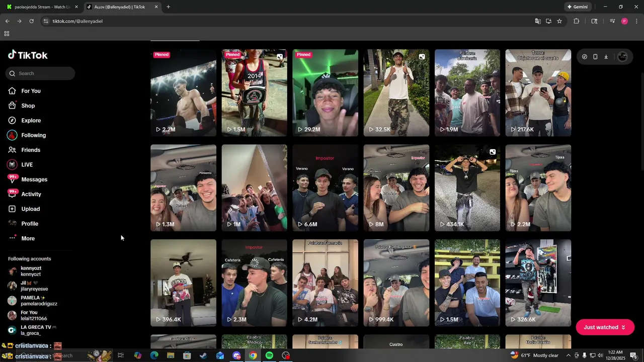Close the paolaojedda Stream tab
This screenshot has height=362, width=644.
pos(76,7)
